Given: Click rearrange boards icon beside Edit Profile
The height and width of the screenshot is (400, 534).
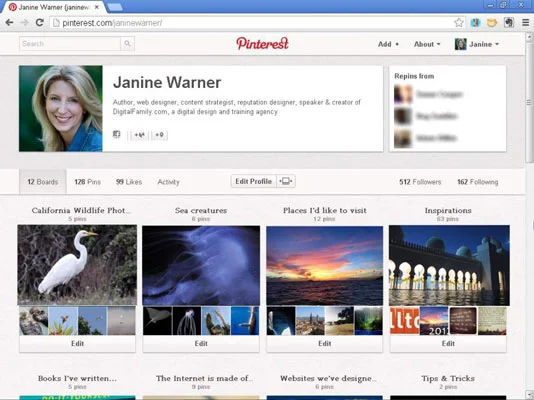Looking at the screenshot, I should point(286,181).
